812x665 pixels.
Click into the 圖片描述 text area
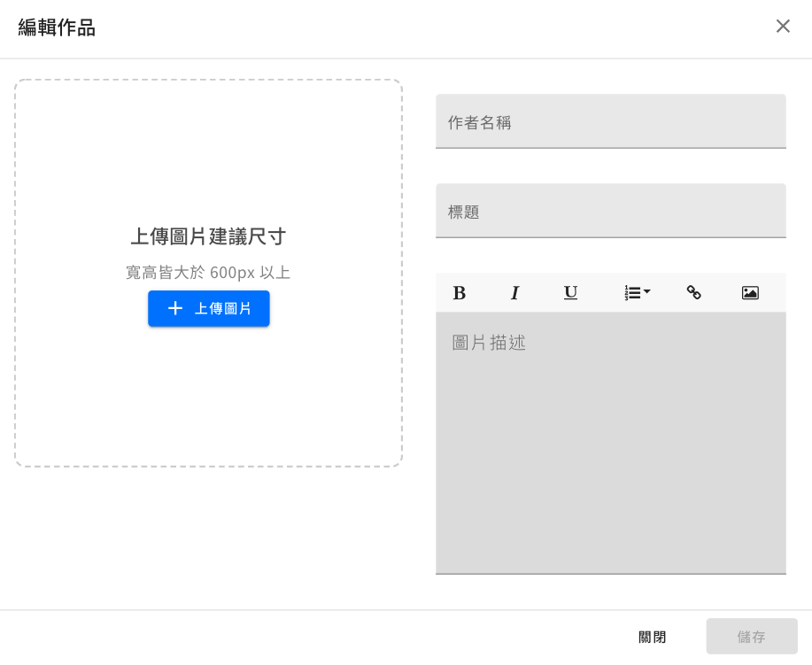coord(610,443)
